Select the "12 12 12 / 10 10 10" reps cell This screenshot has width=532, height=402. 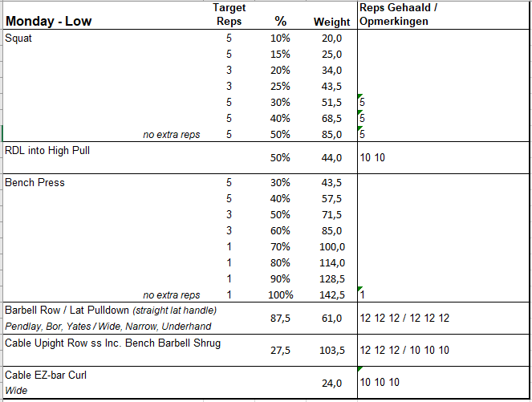(x=404, y=351)
